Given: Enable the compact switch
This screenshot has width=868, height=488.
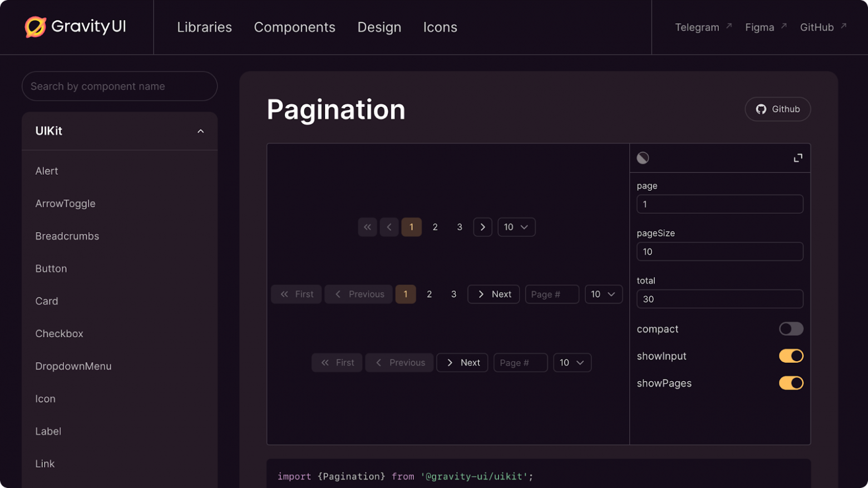Looking at the screenshot, I should click(791, 329).
